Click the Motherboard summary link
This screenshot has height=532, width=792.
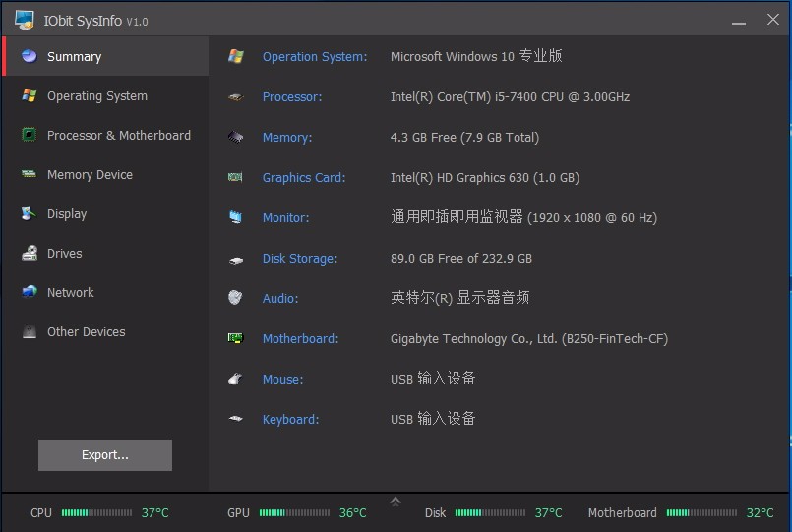click(x=301, y=339)
